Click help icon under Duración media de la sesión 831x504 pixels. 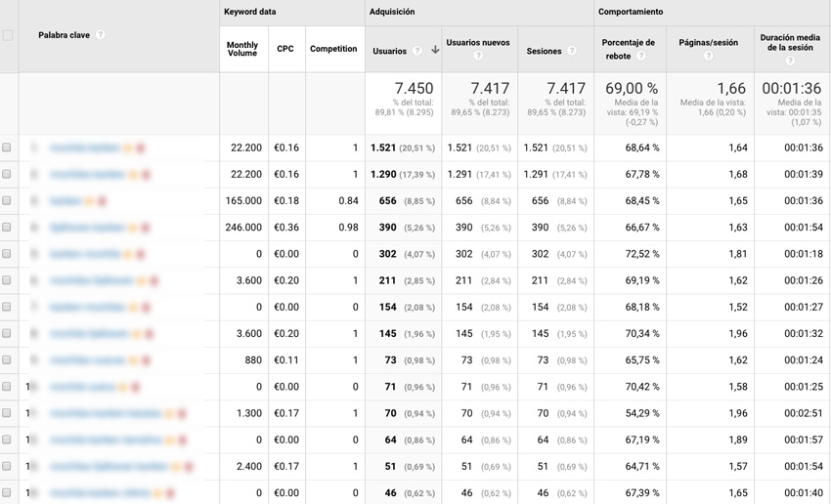click(x=790, y=61)
